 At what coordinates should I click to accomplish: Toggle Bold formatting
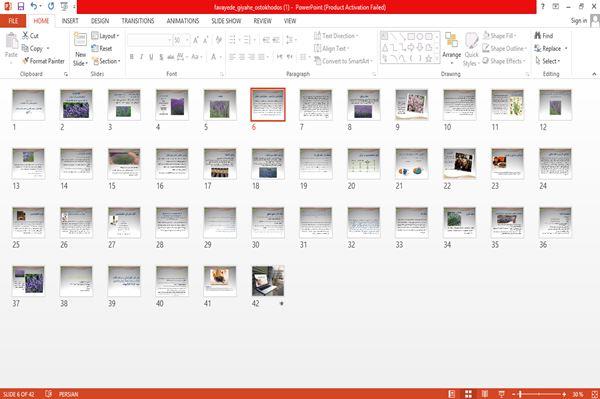(132, 57)
